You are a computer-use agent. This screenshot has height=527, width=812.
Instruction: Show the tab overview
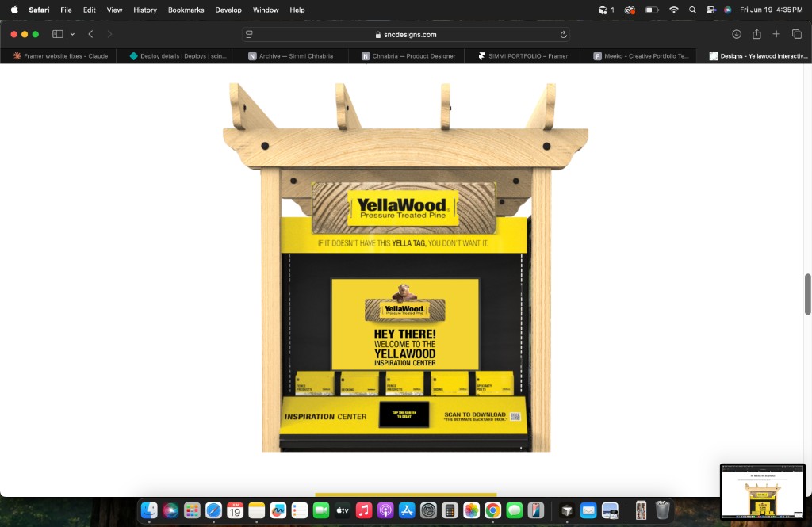796,34
